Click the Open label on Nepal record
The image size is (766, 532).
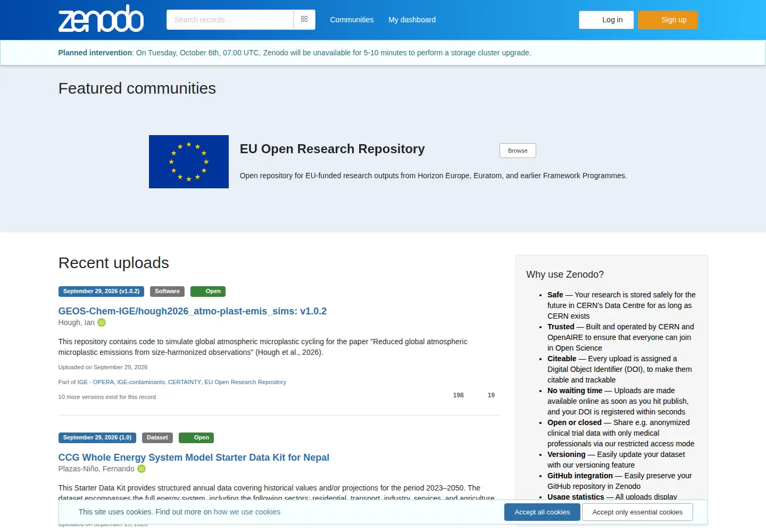click(196, 438)
